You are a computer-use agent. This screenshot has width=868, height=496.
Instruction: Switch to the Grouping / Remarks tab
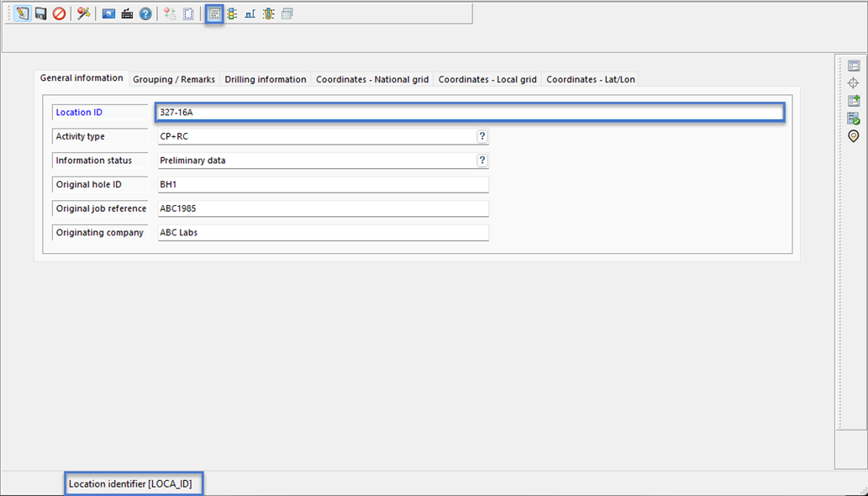[174, 80]
